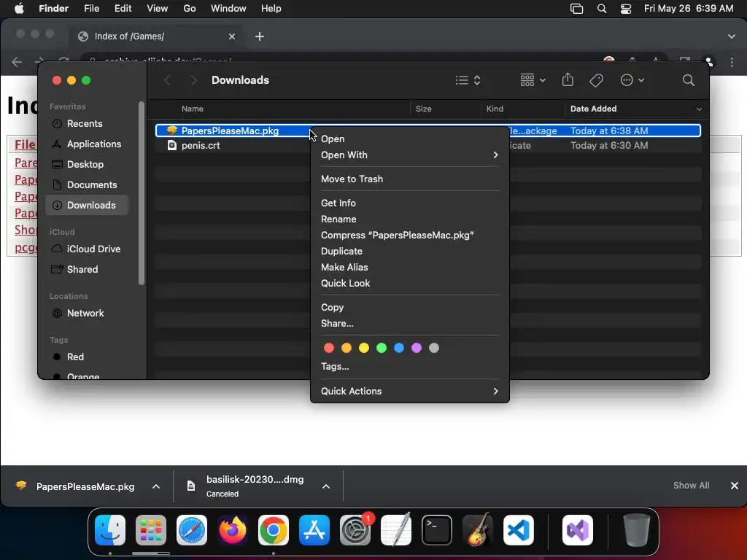The width and height of the screenshot is (747, 560).
Task: Select the penis.crt file row
Action: [x=427, y=146]
